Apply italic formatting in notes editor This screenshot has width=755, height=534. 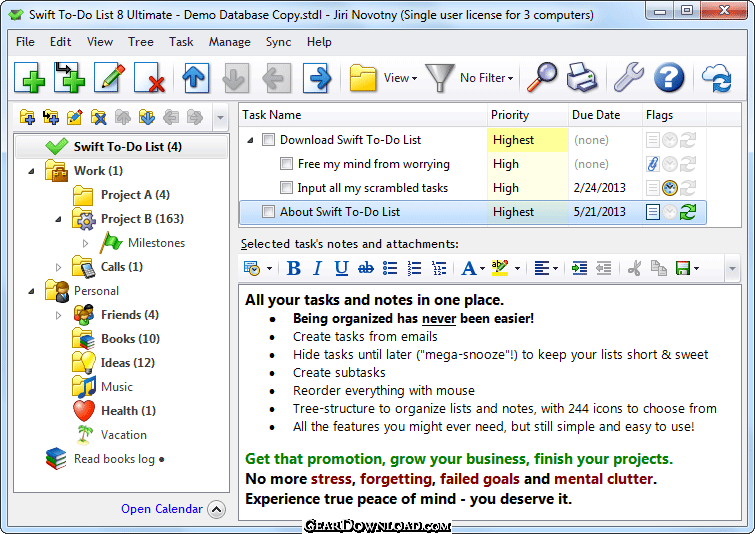tap(317, 268)
